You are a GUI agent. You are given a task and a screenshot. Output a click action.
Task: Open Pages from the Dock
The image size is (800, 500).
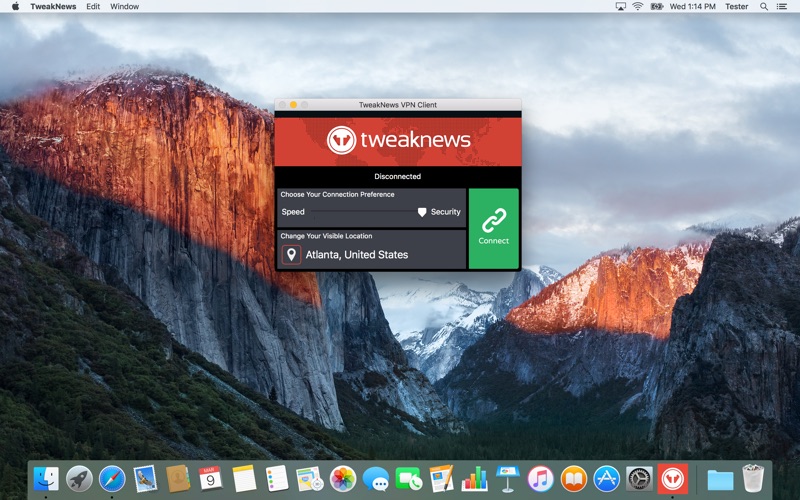tap(441, 479)
